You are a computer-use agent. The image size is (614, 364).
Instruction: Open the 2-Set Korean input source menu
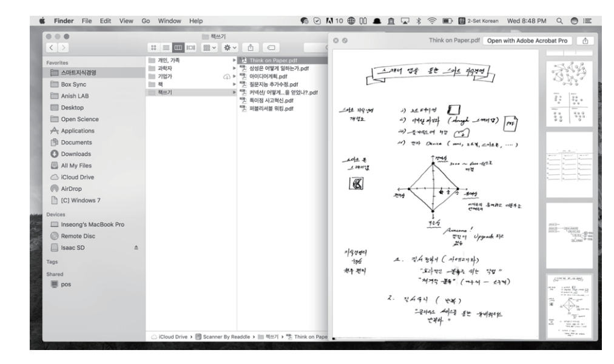tap(479, 21)
